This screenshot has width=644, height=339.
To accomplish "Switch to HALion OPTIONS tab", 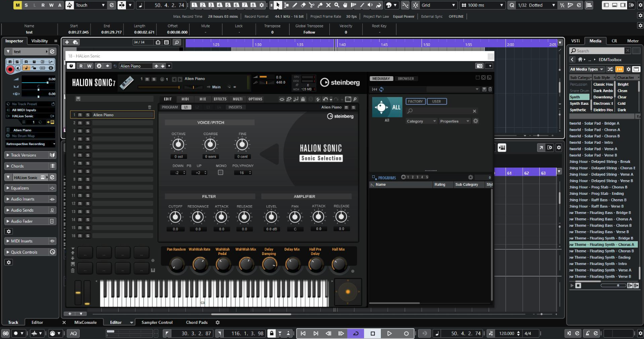I will pyautogui.click(x=255, y=99).
